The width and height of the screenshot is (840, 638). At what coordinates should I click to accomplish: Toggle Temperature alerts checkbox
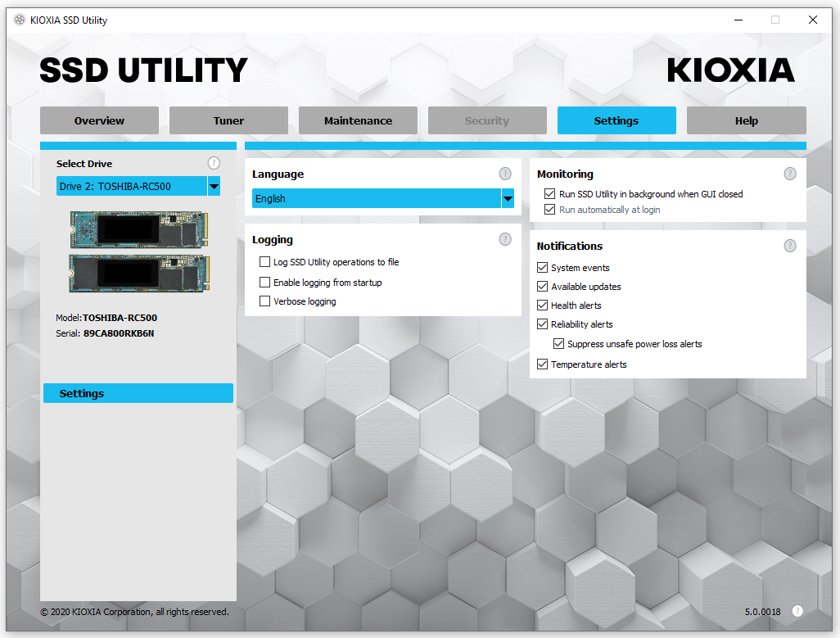542,364
